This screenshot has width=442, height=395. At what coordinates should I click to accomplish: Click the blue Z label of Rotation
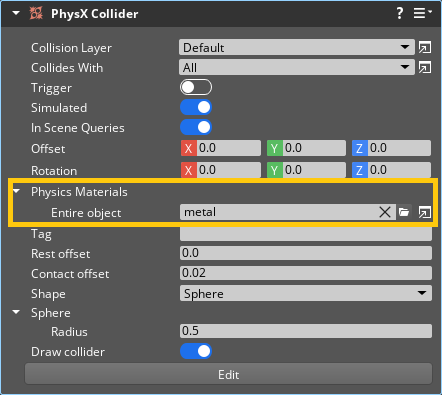pyautogui.click(x=360, y=170)
